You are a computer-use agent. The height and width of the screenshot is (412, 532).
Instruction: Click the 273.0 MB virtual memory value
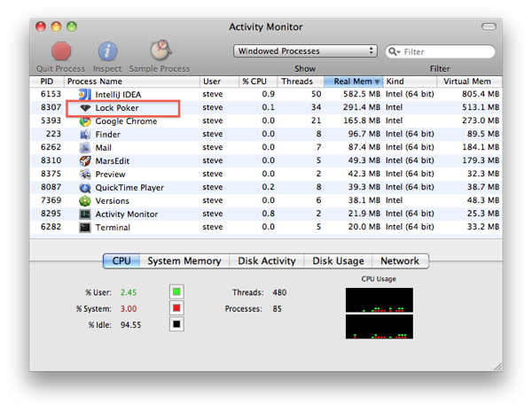pyautogui.click(x=481, y=120)
